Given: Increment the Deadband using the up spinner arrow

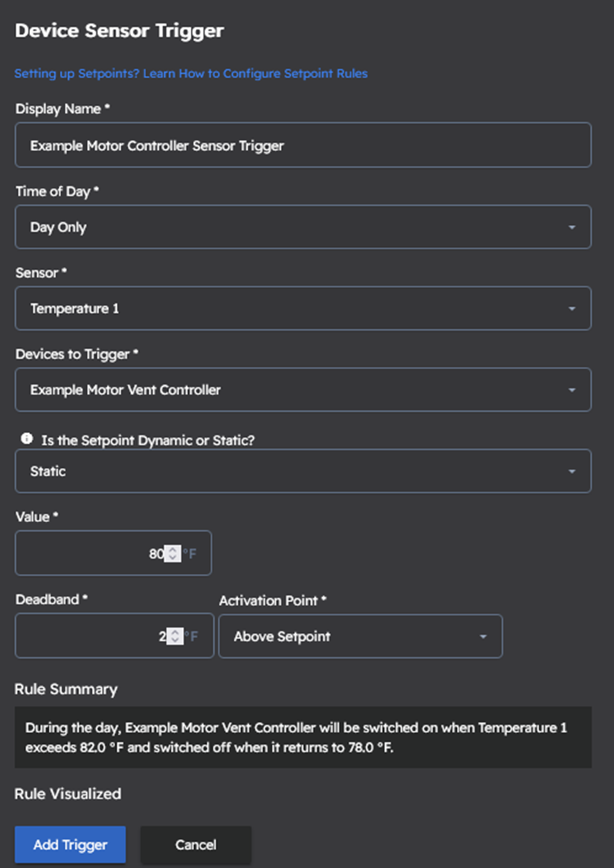Looking at the screenshot, I should pyautogui.click(x=174, y=631).
